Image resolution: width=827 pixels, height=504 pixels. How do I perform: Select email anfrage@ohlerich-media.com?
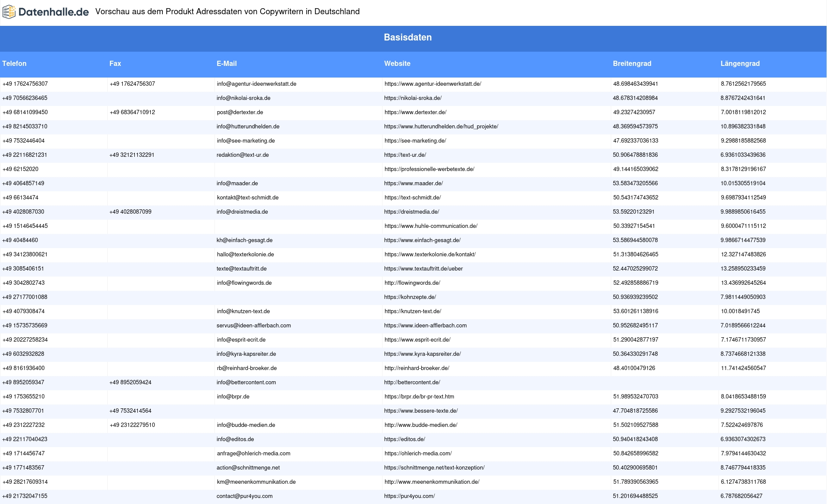tap(254, 454)
